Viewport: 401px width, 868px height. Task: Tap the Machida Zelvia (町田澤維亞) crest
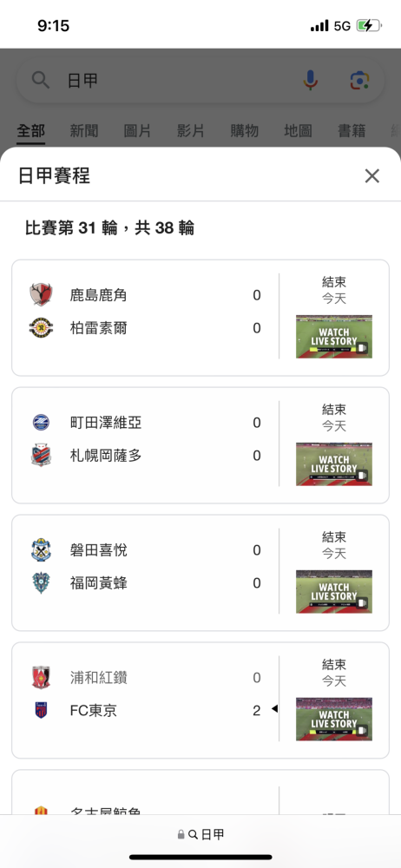pos(41,423)
